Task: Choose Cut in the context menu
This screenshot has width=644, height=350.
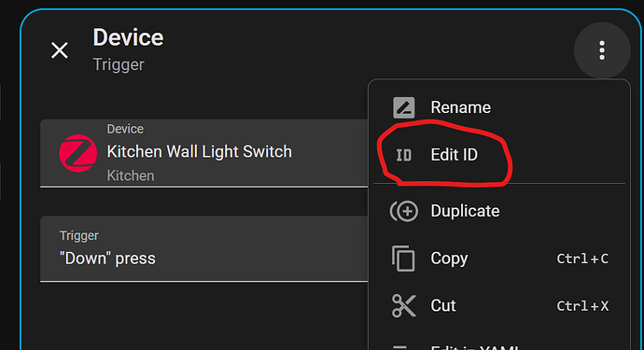Action: pyautogui.click(x=499, y=305)
